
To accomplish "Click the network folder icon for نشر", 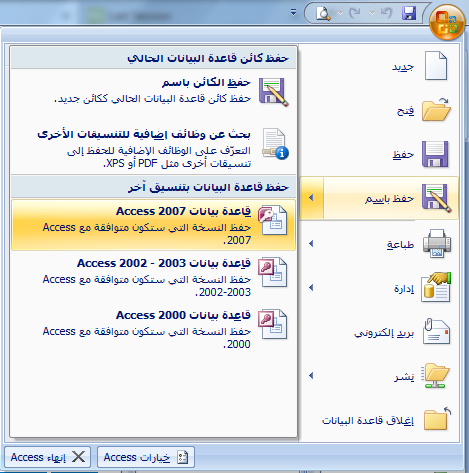I will pyautogui.click(x=436, y=376).
